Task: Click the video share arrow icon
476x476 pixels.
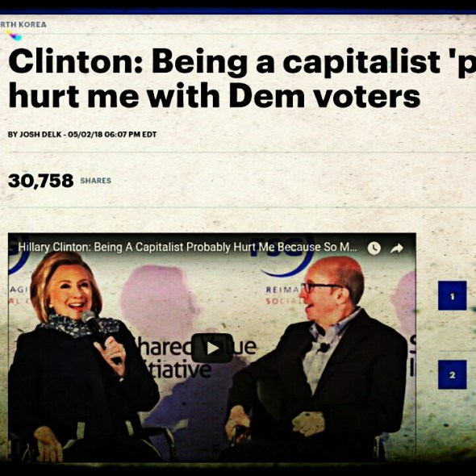Action: click(397, 248)
